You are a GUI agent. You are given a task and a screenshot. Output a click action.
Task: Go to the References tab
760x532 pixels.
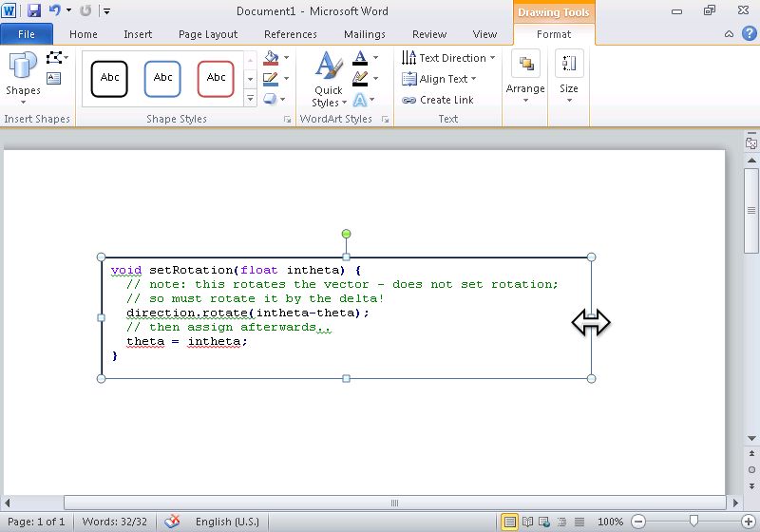tap(291, 34)
